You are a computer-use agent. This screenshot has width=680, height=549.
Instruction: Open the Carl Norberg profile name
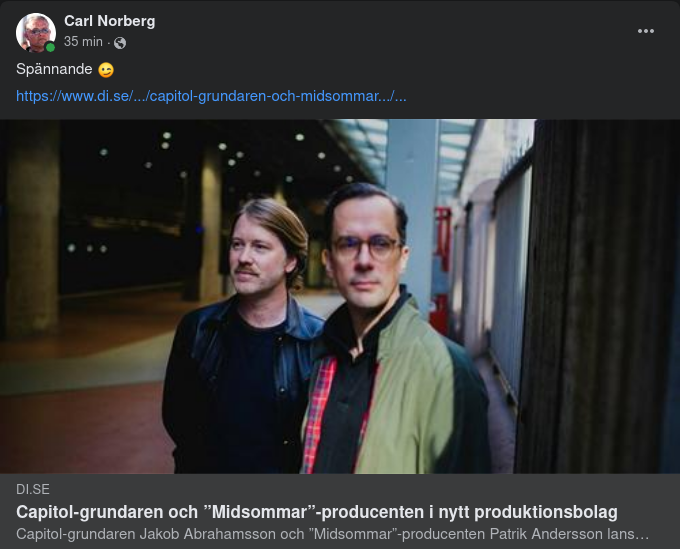point(109,21)
